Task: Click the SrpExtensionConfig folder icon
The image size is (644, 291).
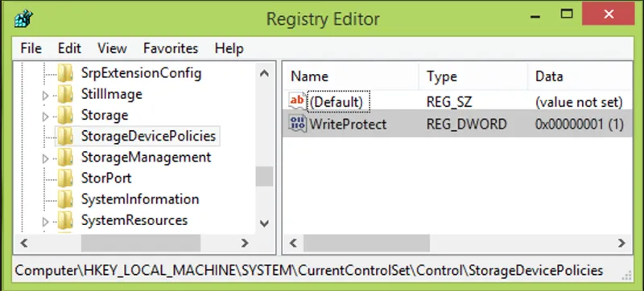Action: pos(65,73)
